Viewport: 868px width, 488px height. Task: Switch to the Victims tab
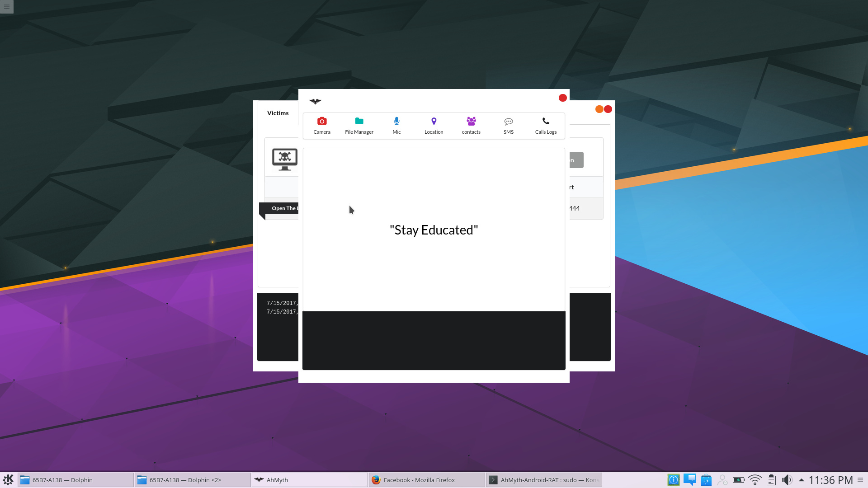278,113
